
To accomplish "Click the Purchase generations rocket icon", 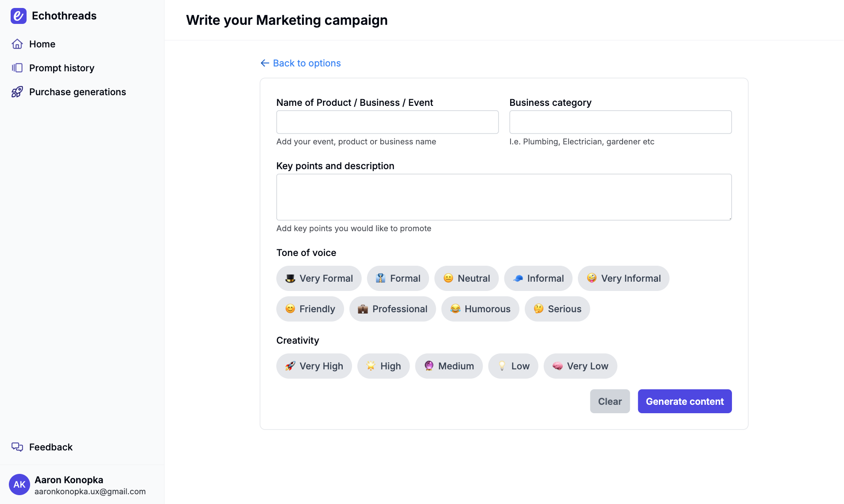I will click(17, 92).
